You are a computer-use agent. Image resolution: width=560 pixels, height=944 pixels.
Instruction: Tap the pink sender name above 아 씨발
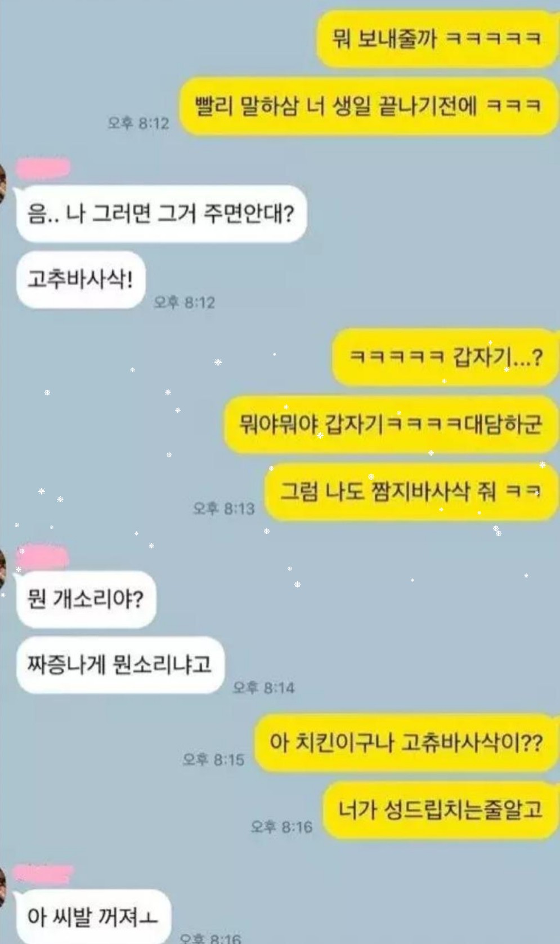click(x=43, y=875)
